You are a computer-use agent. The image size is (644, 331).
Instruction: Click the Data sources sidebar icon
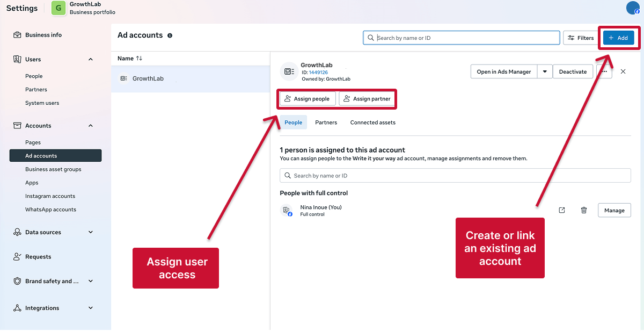tap(17, 232)
